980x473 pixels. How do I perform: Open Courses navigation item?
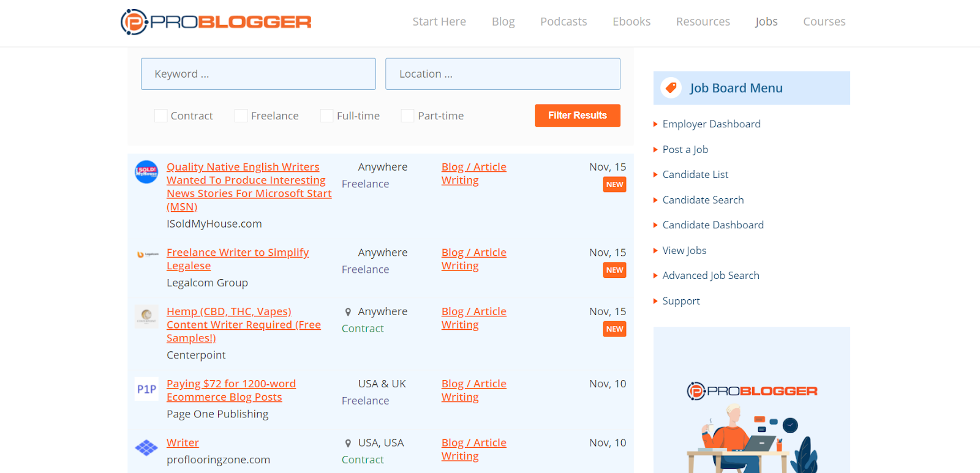tap(824, 21)
